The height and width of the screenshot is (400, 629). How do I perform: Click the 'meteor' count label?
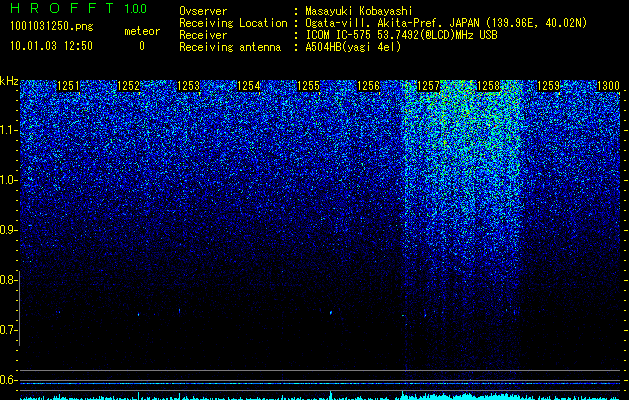click(142, 31)
